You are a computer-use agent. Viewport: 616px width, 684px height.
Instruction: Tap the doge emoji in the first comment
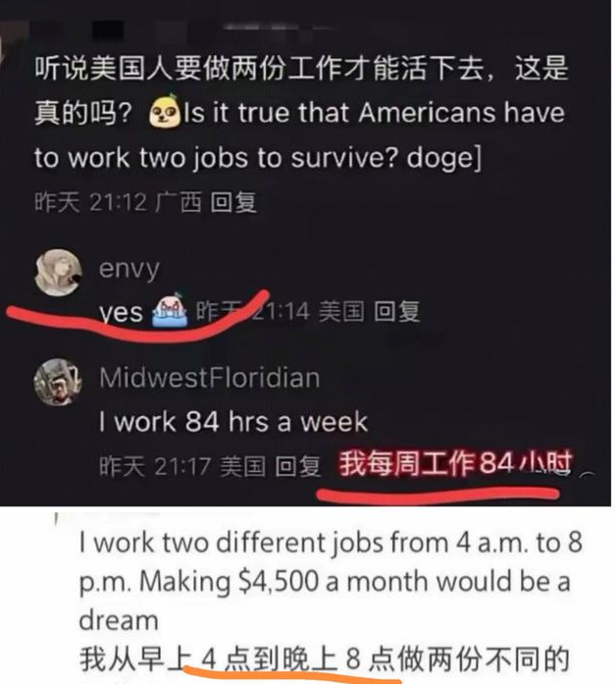coord(165,112)
